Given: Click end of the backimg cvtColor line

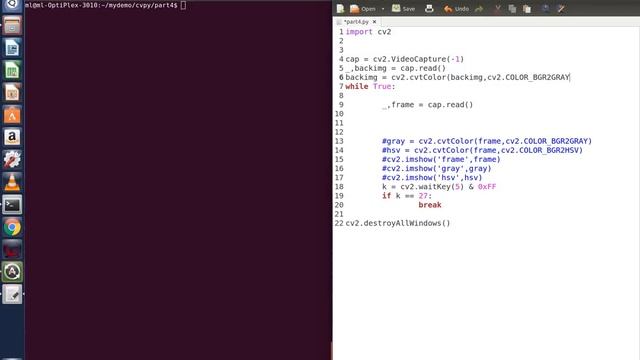Looking at the screenshot, I should [570, 77].
